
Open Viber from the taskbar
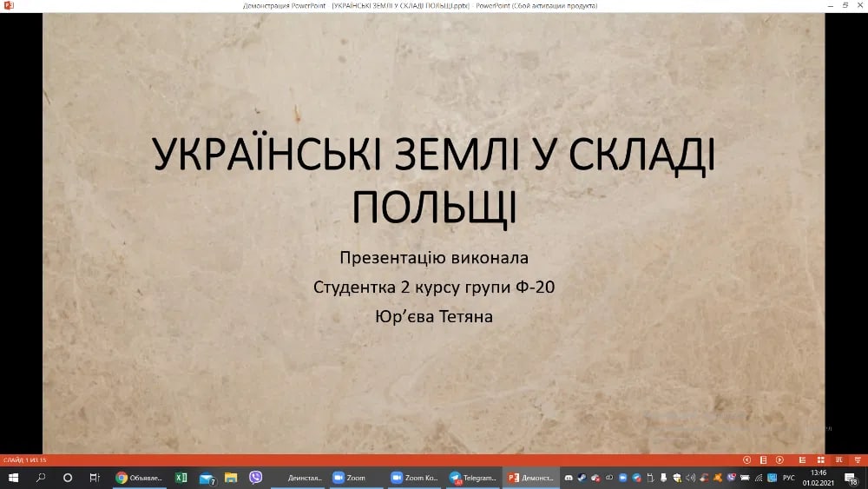point(255,478)
